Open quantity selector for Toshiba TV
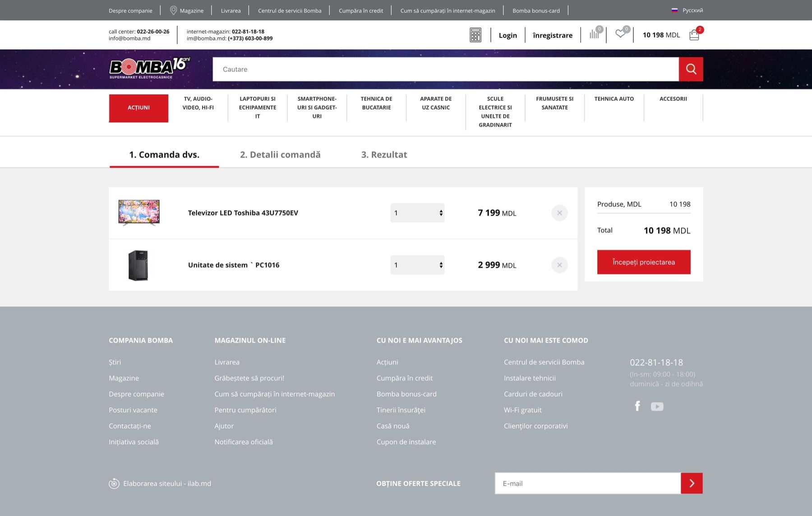 pos(417,213)
